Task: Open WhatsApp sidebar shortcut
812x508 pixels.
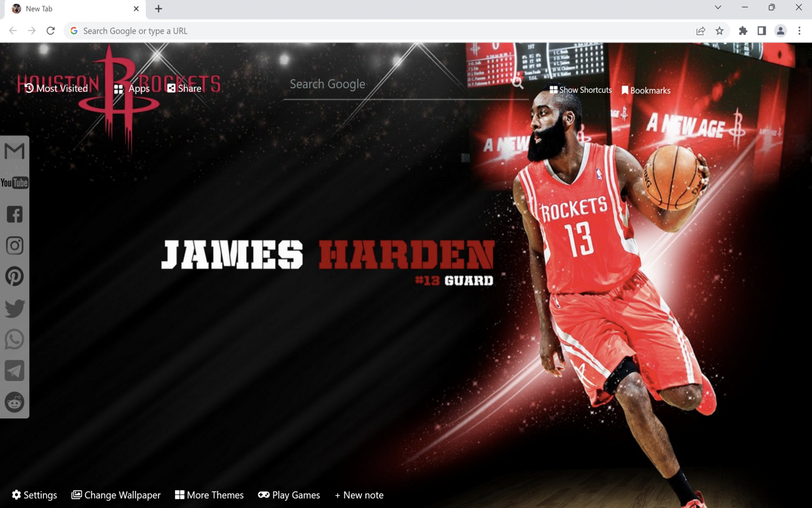Action: (15, 339)
